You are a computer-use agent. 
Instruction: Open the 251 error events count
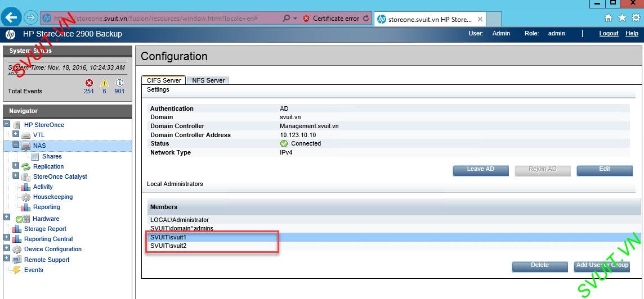click(x=89, y=91)
